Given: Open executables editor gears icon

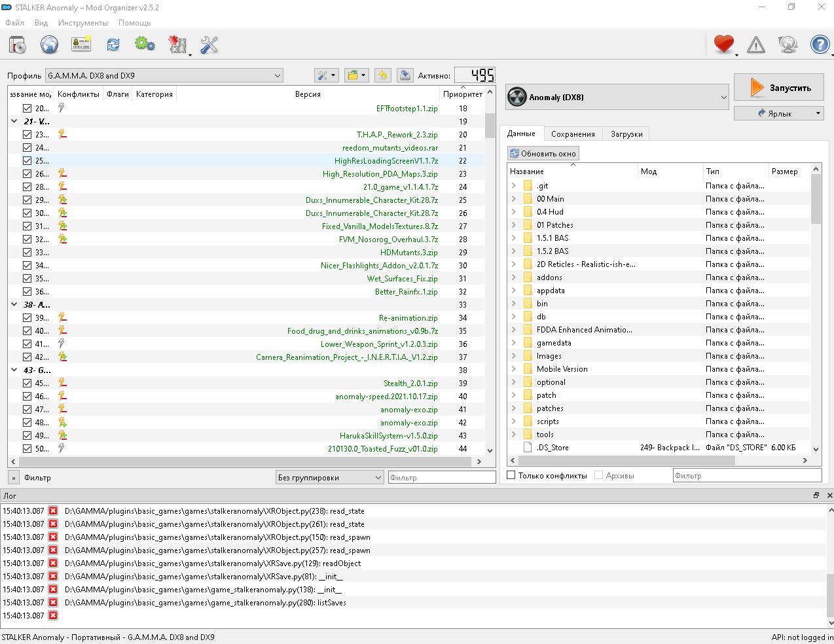Looking at the screenshot, I should 145,45.
